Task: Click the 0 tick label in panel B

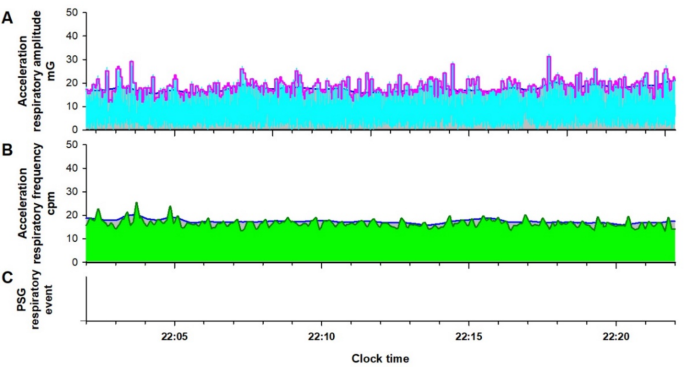Action: [x=75, y=262]
